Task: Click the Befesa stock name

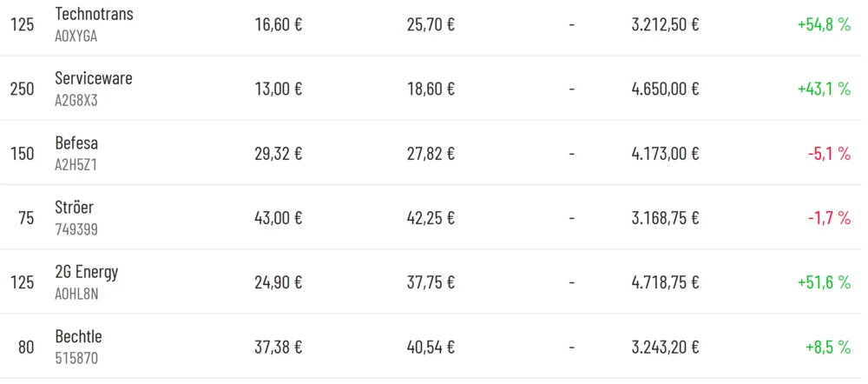Action: tap(76, 143)
